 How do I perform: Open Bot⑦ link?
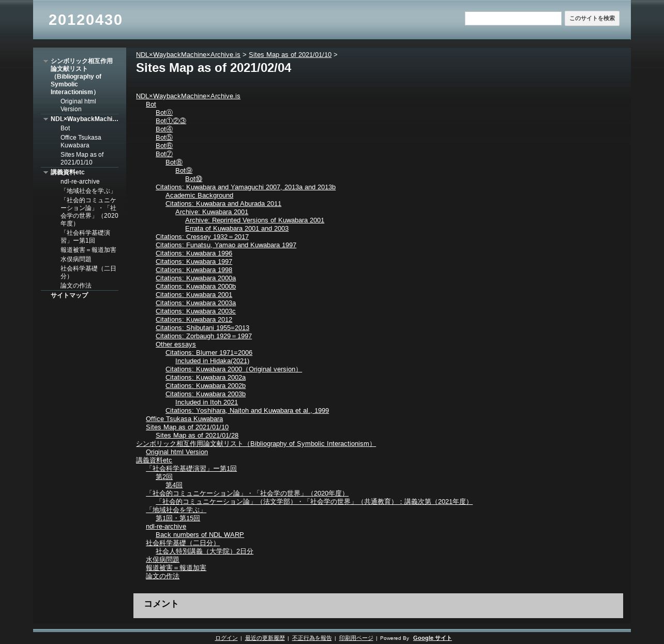click(x=164, y=154)
